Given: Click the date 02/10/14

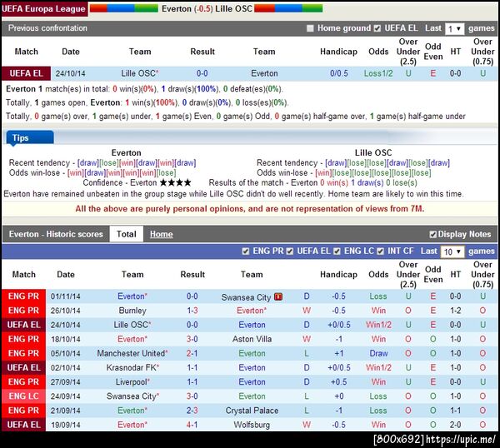Looking at the screenshot, I should click(65, 368).
